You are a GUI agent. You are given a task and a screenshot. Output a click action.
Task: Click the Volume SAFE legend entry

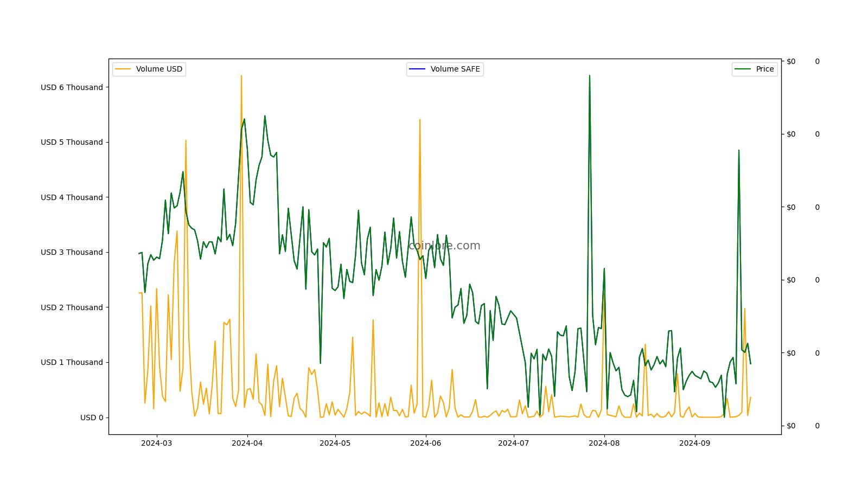[445, 69]
